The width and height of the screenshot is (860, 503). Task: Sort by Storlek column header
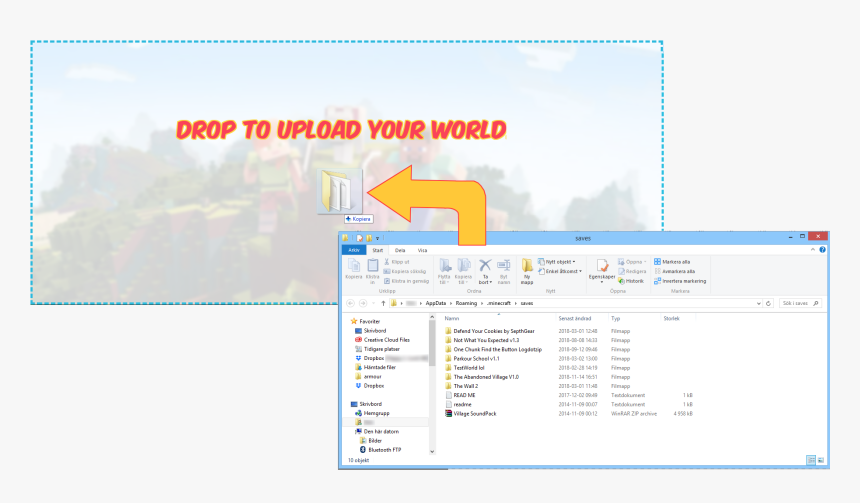tap(671, 318)
